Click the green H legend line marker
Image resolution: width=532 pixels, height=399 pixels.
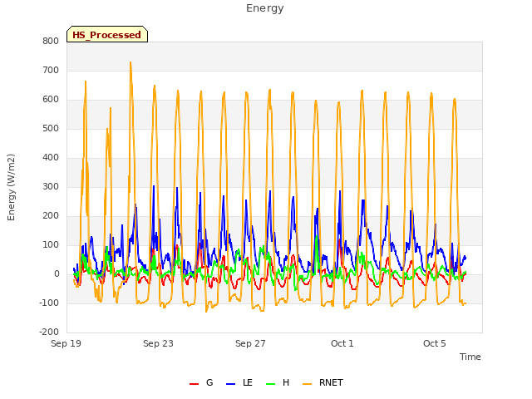tap(270, 384)
